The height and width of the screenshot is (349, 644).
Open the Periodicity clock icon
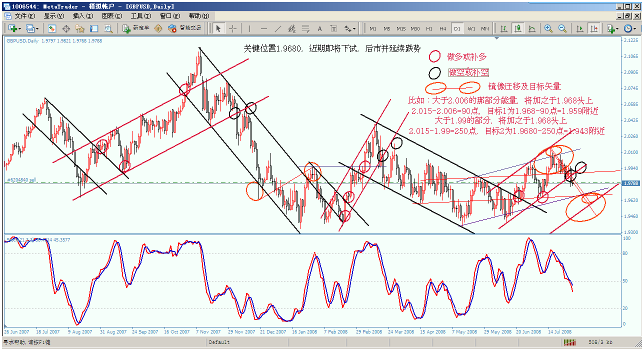627,28
